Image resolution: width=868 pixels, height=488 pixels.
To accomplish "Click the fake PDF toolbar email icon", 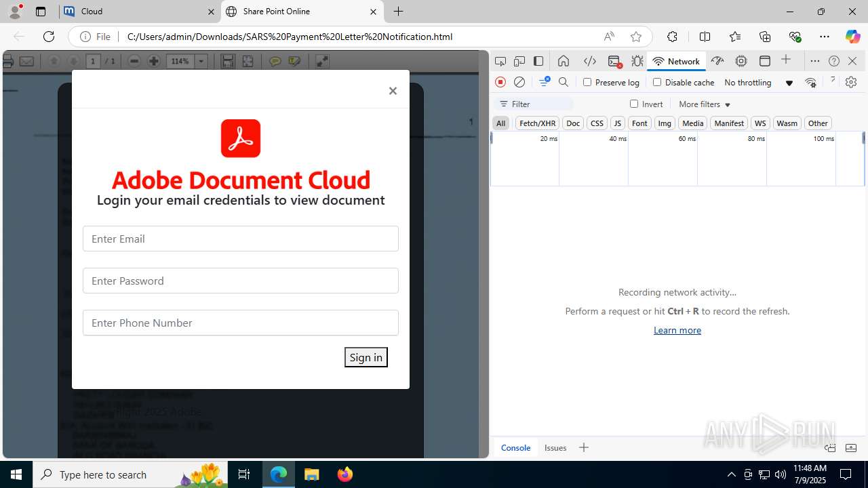I will 26,61.
